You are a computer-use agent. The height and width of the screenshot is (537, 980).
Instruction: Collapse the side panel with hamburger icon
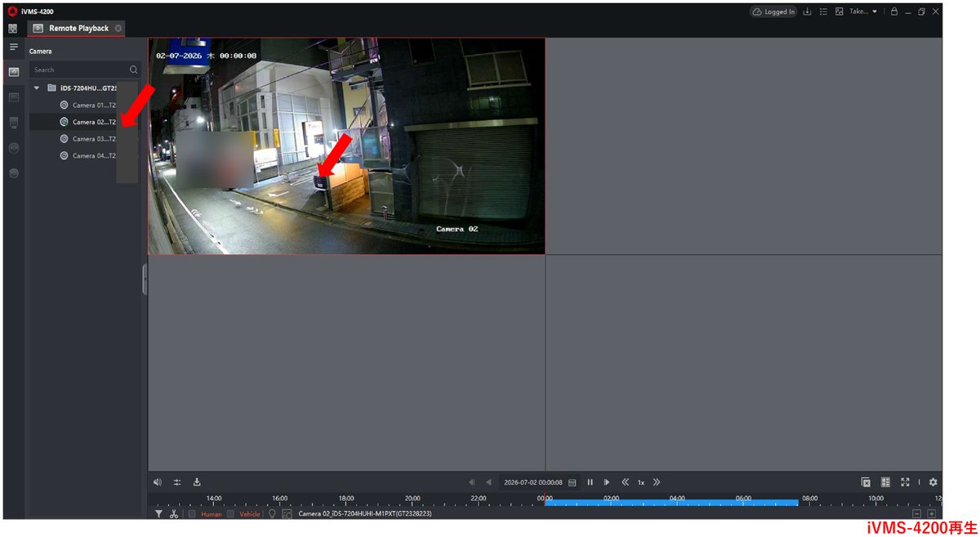pos(14,47)
